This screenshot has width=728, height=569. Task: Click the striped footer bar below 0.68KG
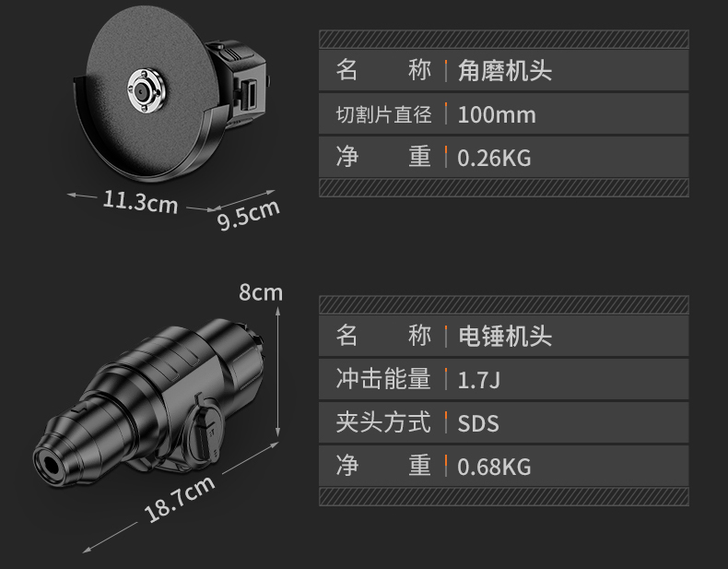[x=504, y=496]
